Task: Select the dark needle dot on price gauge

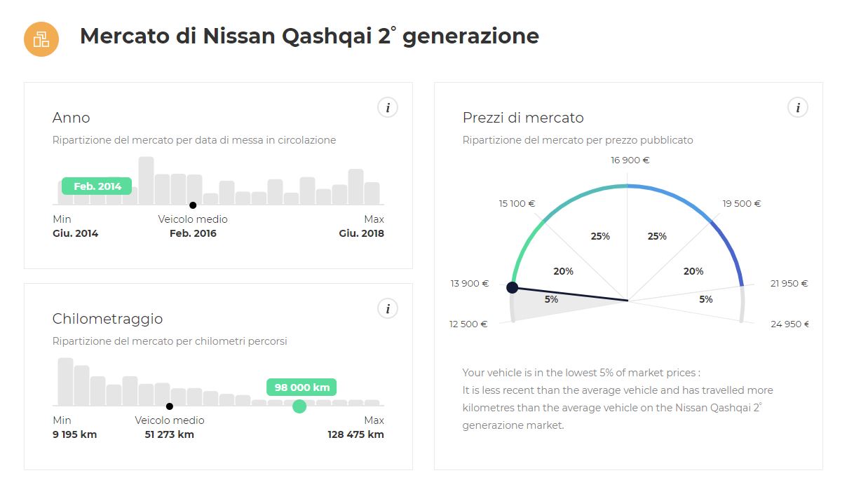Action: click(x=513, y=287)
